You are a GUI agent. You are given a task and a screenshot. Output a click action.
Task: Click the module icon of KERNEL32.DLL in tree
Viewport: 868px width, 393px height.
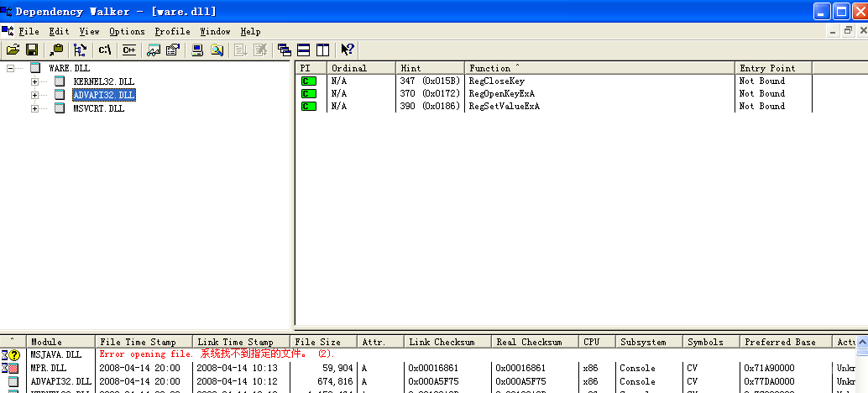tap(60, 81)
